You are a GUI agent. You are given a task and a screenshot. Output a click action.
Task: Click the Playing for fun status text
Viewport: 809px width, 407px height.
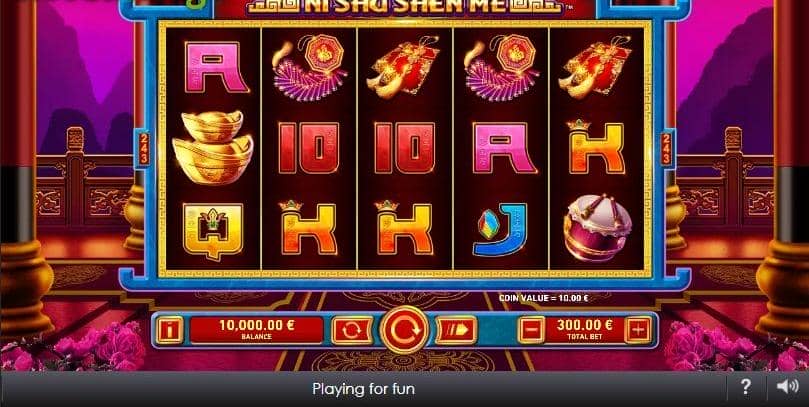363,388
